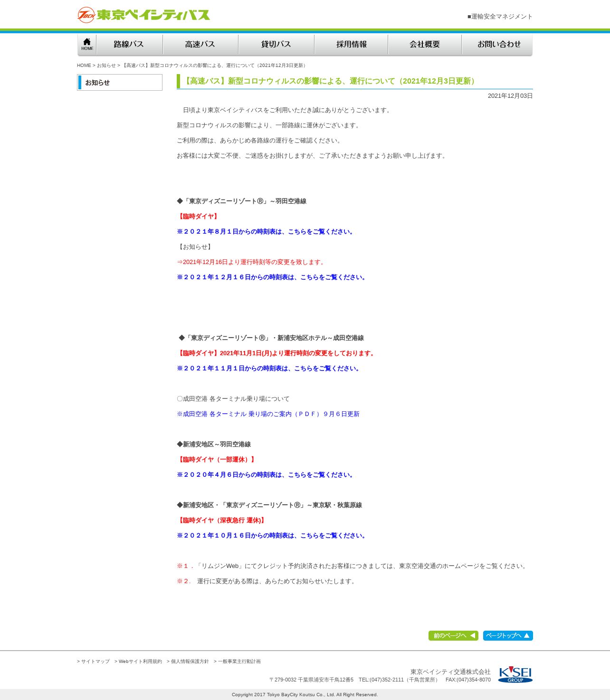Open 路線バス menu
The height and width of the screenshot is (700, 610).
129,45
